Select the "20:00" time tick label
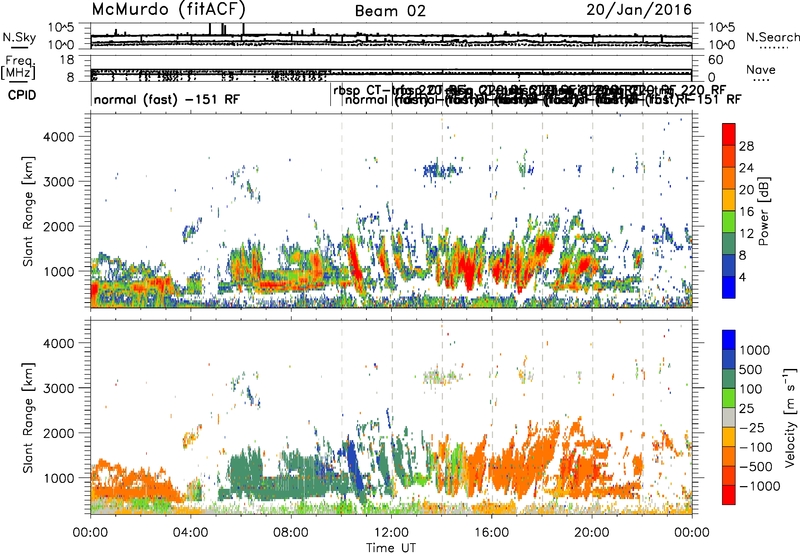The image size is (800, 554). 592,533
